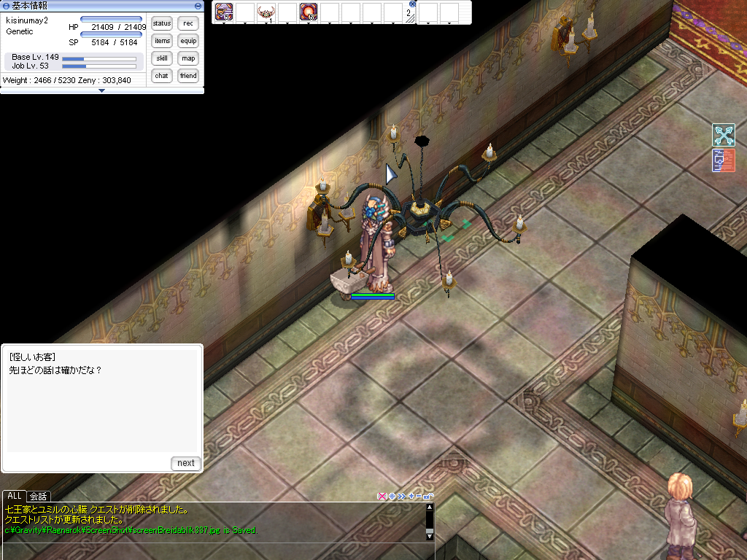Open the equip window
The image size is (747, 560).
point(188,41)
